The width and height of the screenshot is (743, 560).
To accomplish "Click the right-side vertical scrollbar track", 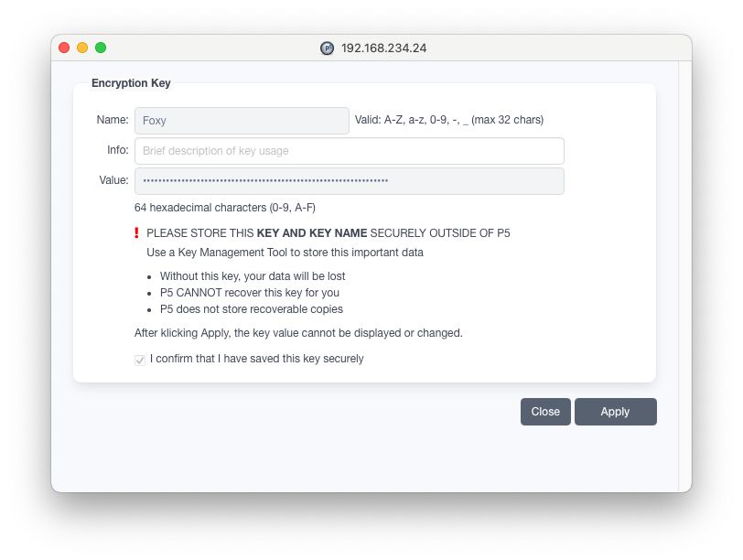I will tap(685, 276).
